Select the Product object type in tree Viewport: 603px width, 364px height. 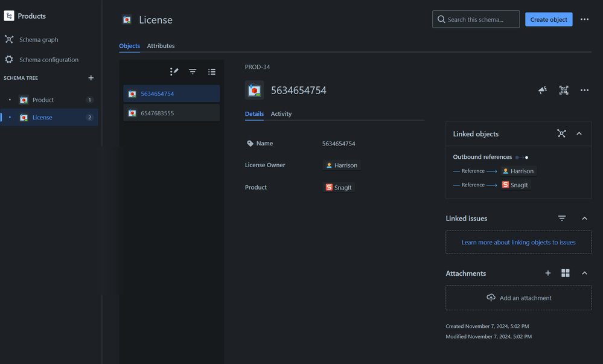pos(49,100)
